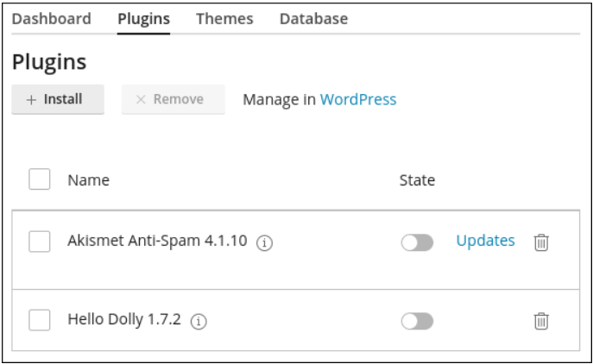Viewport: 593px width, 364px height.
Task: Select the Hello Dolly row checkbox
Action: 40,321
